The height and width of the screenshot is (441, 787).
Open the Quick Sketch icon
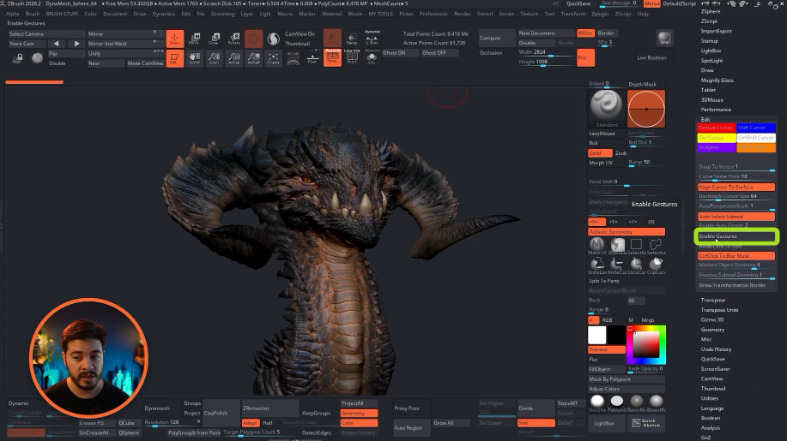click(x=646, y=423)
